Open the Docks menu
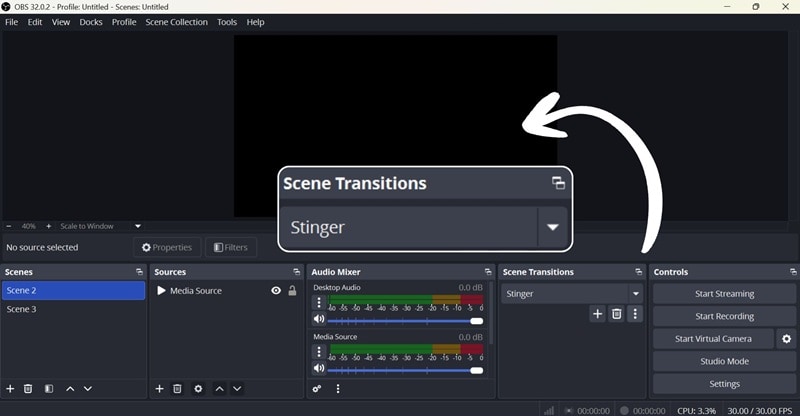 tap(91, 22)
